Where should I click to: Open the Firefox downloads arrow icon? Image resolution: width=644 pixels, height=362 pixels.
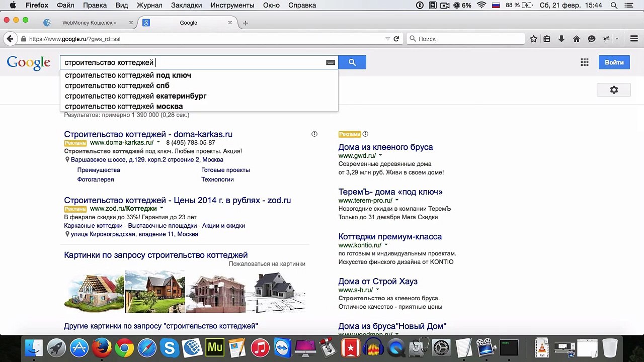[x=561, y=39]
